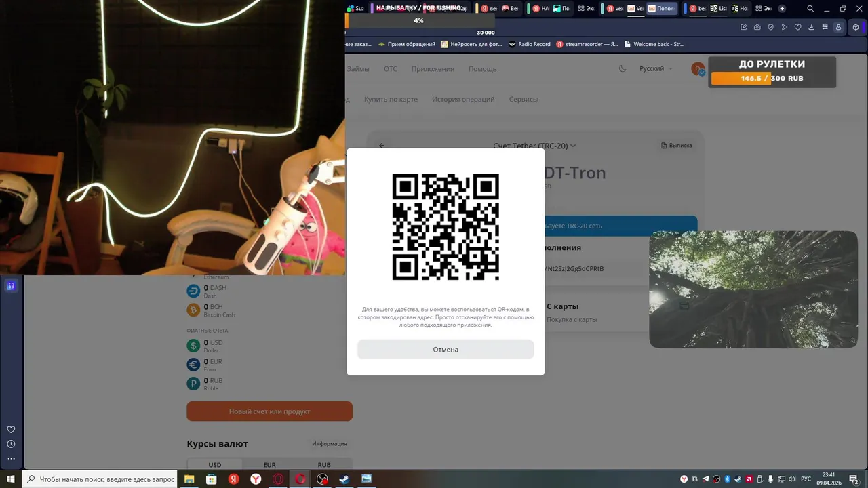
Task: Go to Сервисы tab
Action: [524, 100]
